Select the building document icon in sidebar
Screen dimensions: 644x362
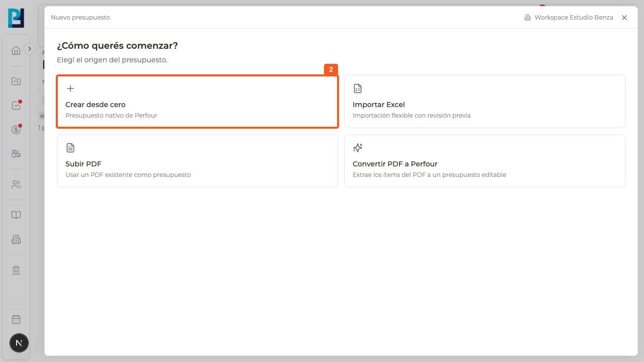click(x=16, y=239)
